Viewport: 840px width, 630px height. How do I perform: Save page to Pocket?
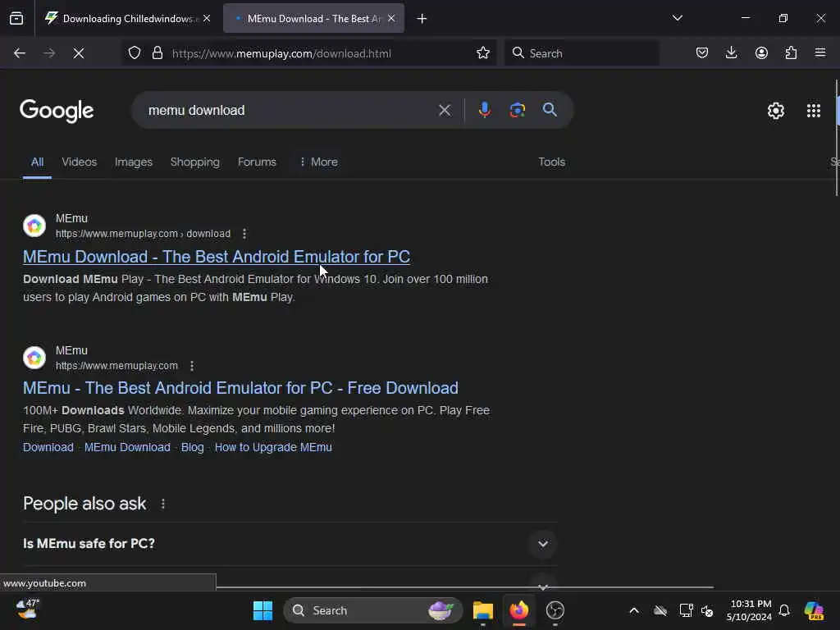point(702,53)
